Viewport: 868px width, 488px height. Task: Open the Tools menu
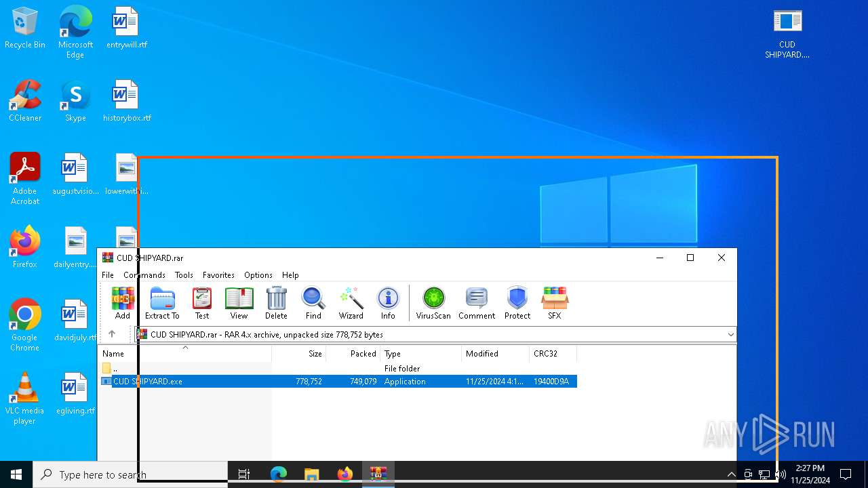tap(184, 275)
